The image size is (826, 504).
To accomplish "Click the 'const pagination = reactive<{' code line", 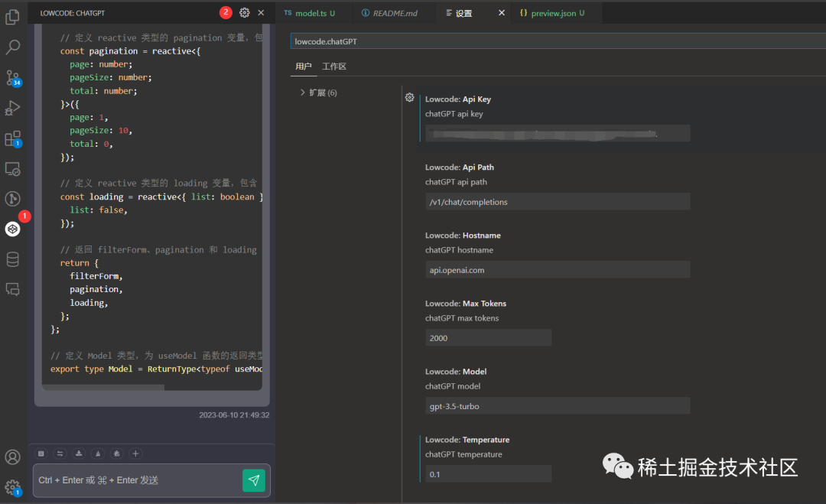I will pyautogui.click(x=130, y=51).
